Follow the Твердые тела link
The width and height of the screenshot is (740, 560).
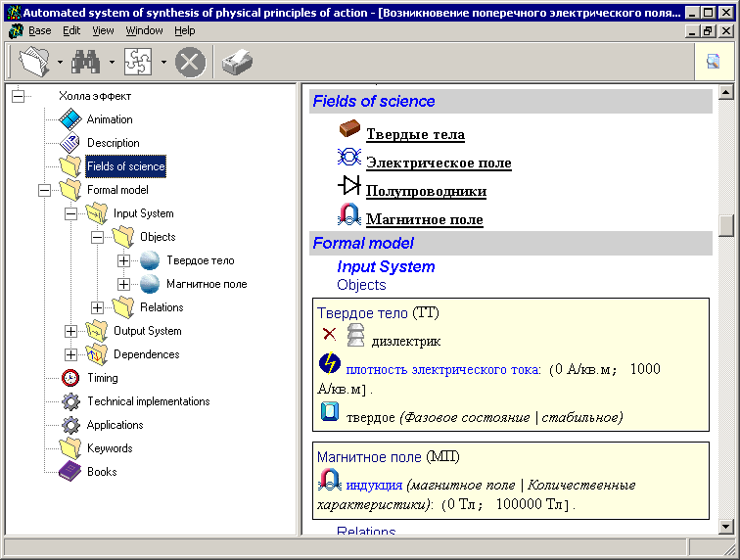(x=415, y=134)
